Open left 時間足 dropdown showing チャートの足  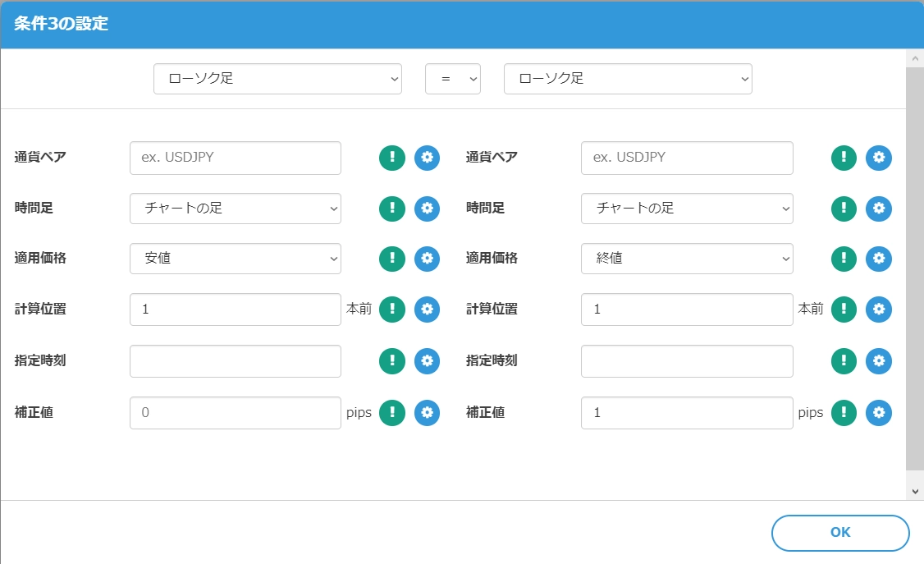(235, 209)
